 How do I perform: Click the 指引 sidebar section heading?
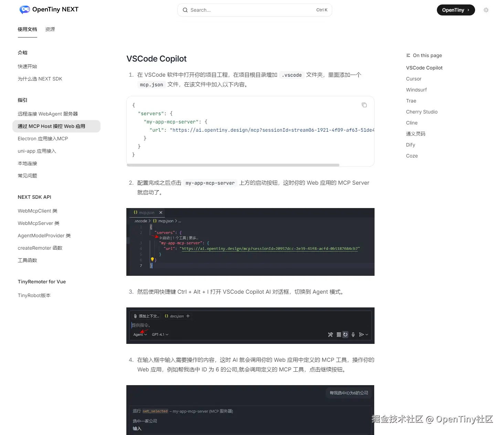(x=23, y=100)
